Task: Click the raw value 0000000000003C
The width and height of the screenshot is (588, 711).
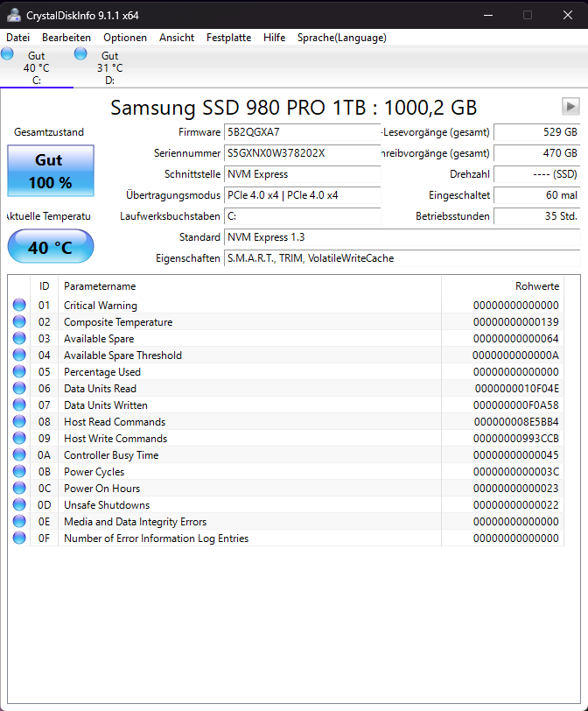Action: click(516, 472)
